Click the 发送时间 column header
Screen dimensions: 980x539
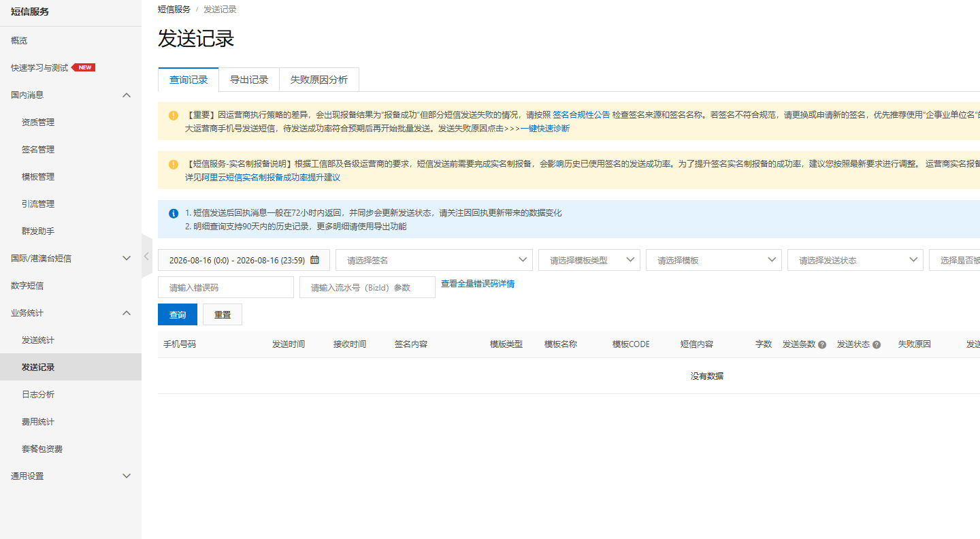(289, 344)
